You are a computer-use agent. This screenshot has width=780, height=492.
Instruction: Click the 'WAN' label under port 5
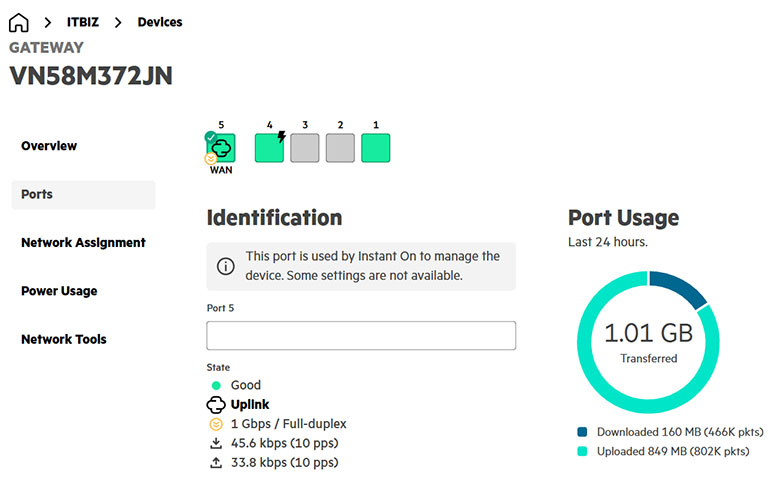(221, 170)
